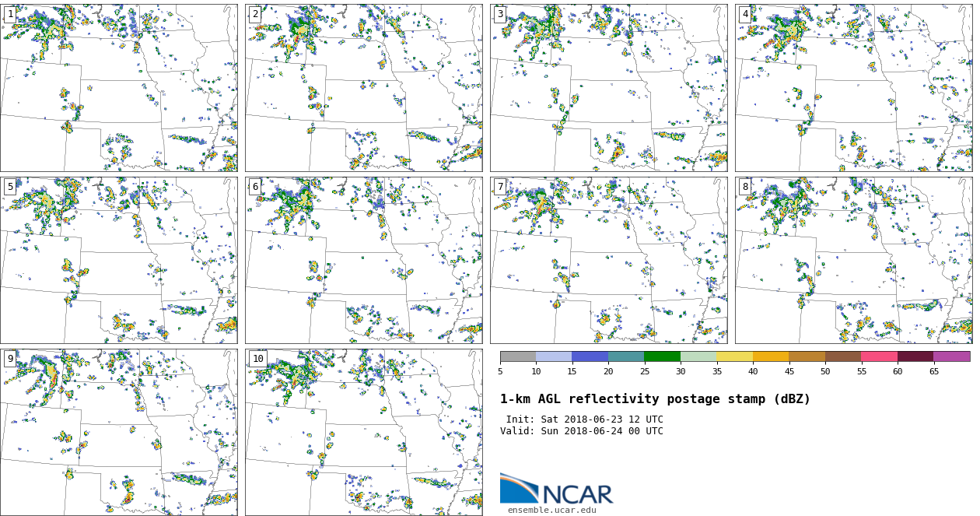This screenshot has height=516, width=980.
Task: Open the ensemble.ucar.edu link
Action: point(551,511)
